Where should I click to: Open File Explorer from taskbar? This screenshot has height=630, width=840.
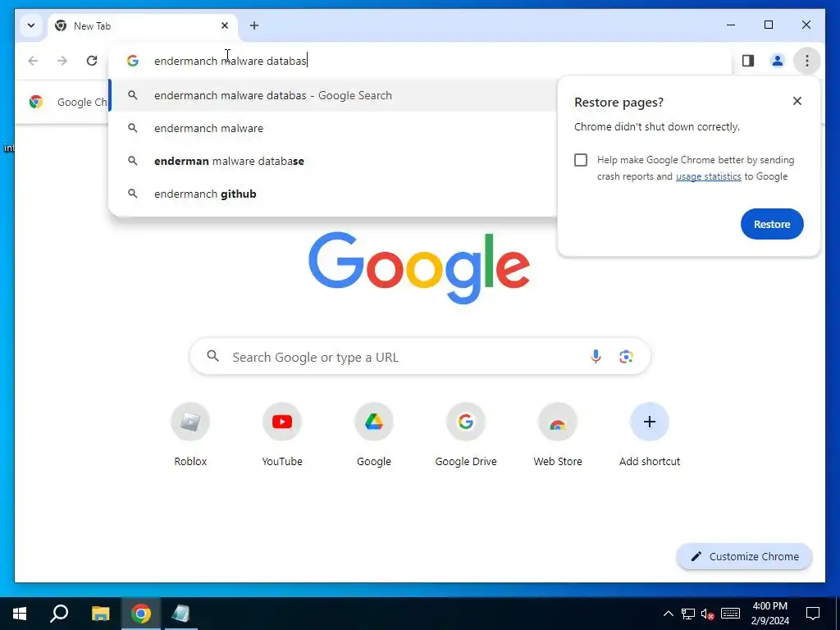(x=100, y=614)
